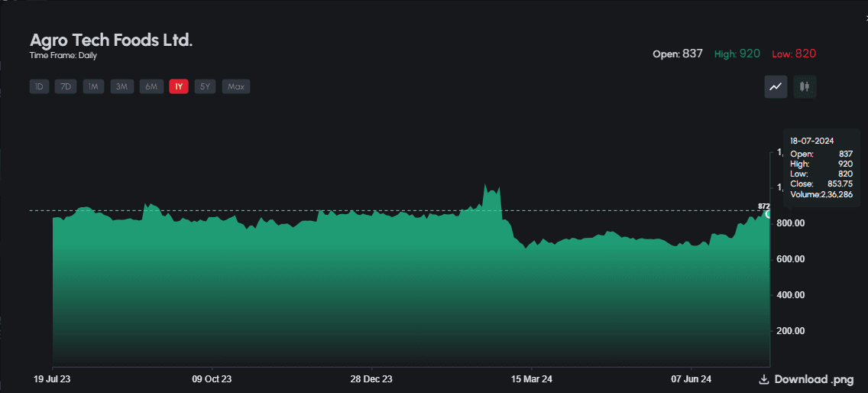
Task: Switch to line chart view
Action: pyautogui.click(x=776, y=87)
